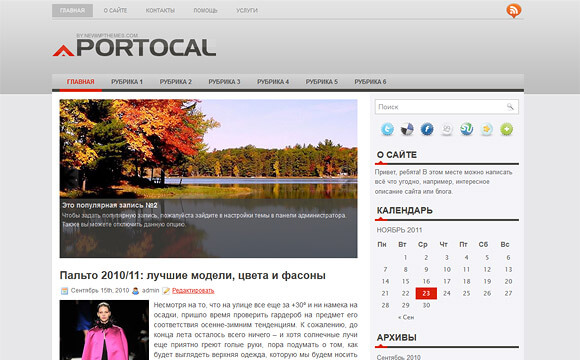
Task: Click calendar day 27
Action: point(508,293)
